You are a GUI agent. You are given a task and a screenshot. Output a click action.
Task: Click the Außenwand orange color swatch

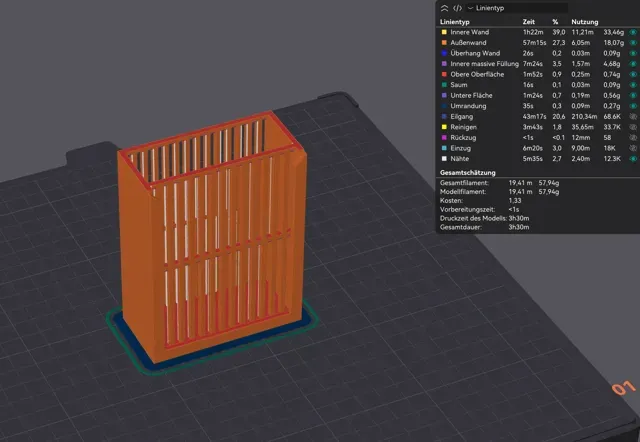click(x=444, y=42)
